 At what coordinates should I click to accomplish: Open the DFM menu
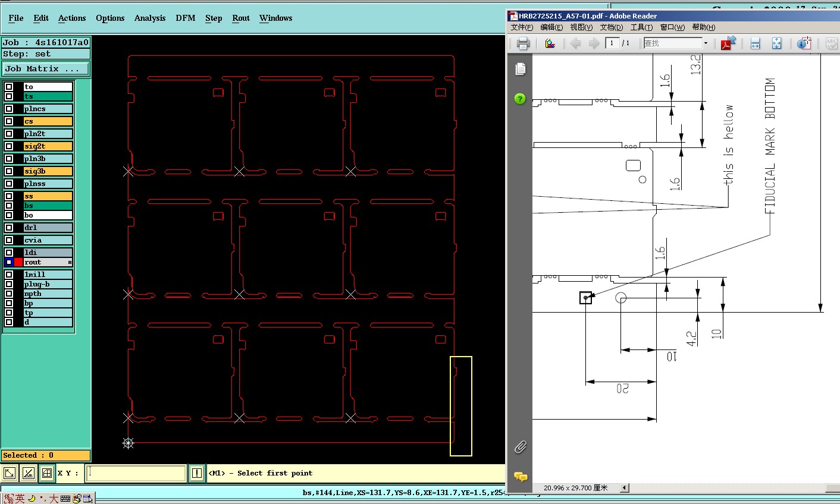186,18
